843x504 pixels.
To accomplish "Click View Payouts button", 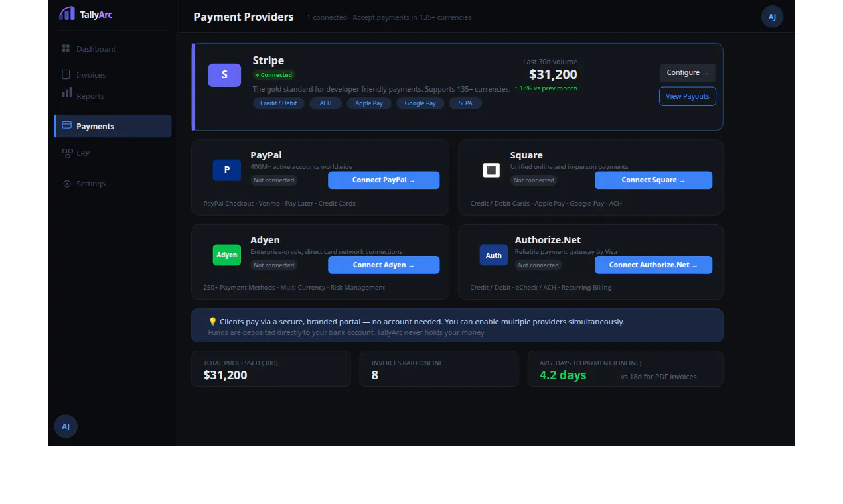I will [x=688, y=96].
